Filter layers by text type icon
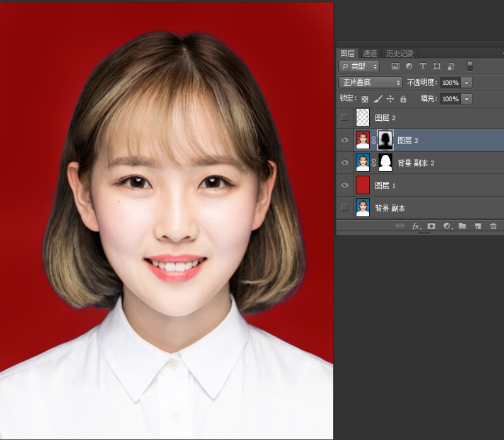Viewport: 504px width, 440px height. 423,66
